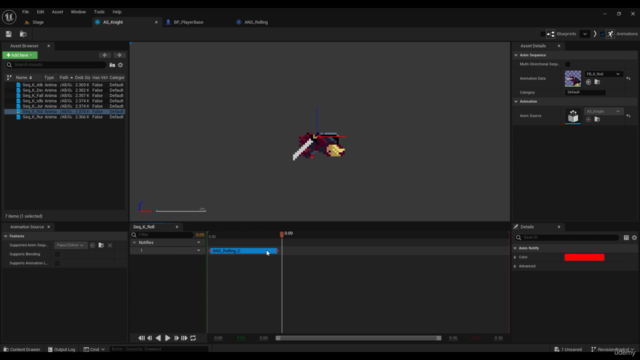Use selected asset for Animation Data
The height and width of the screenshot is (360, 640).
(589, 82)
